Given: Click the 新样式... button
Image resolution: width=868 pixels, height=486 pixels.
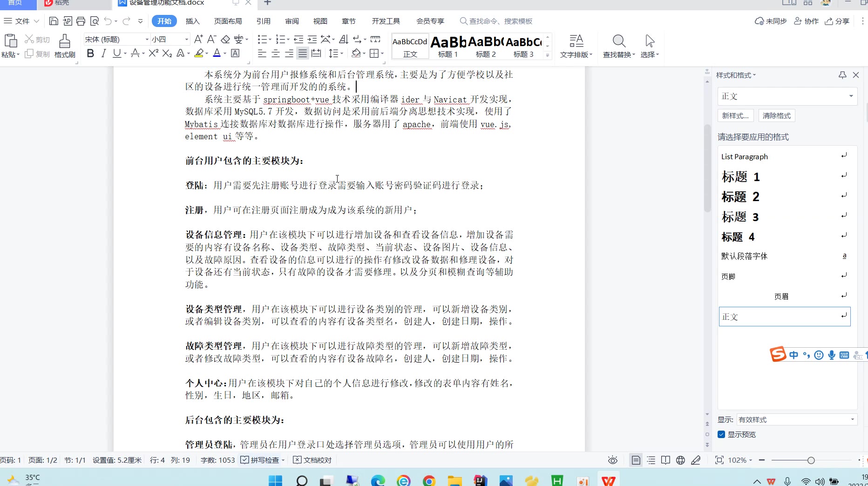Looking at the screenshot, I should point(735,115).
